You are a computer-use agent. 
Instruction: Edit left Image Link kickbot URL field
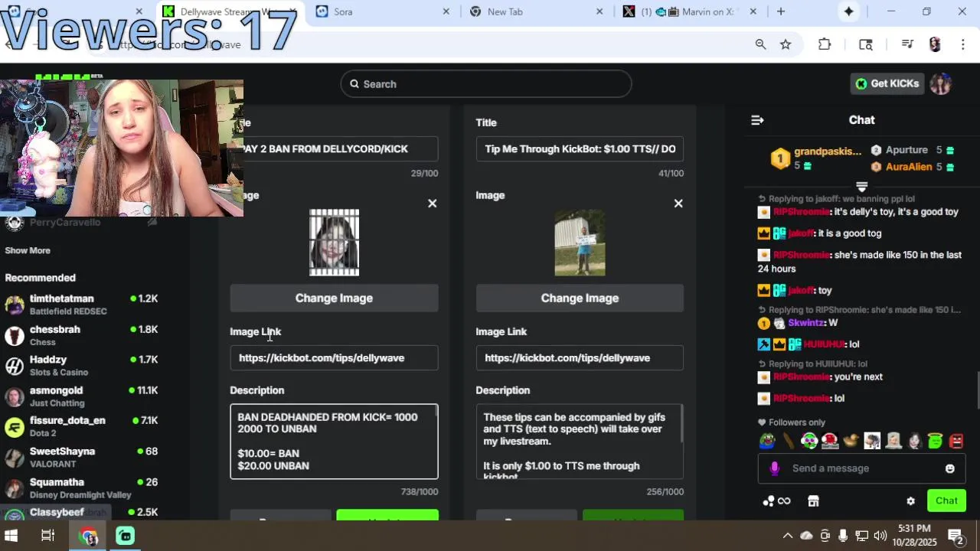pyautogui.click(x=334, y=358)
